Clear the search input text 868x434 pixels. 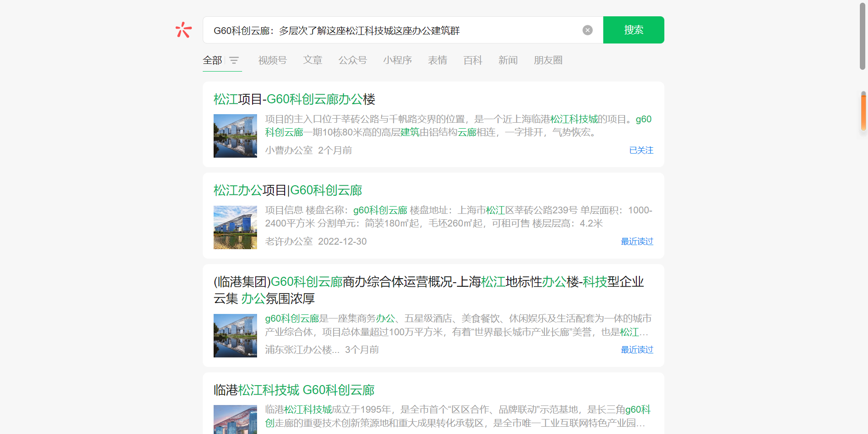[x=587, y=30]
